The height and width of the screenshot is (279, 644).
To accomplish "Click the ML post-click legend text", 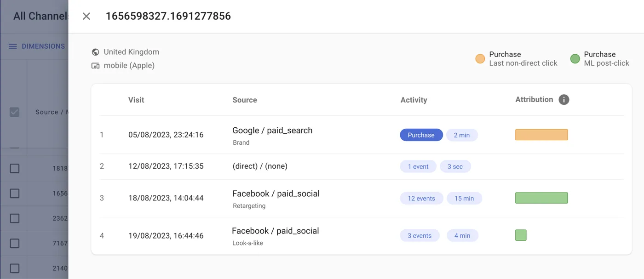I will (607, 63).
